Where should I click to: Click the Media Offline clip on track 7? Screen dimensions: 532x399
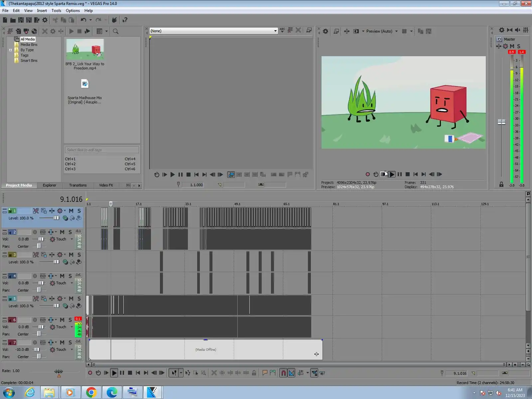tap(206, 349)
